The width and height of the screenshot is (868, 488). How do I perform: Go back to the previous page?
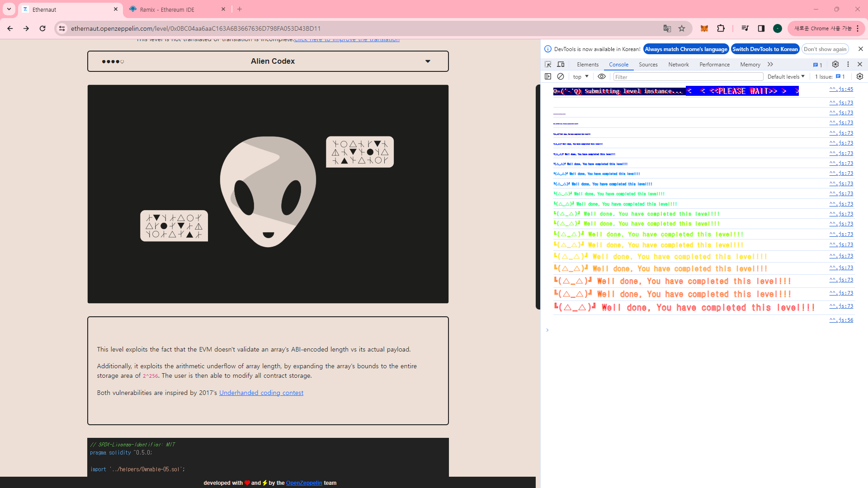click(10, 28)
